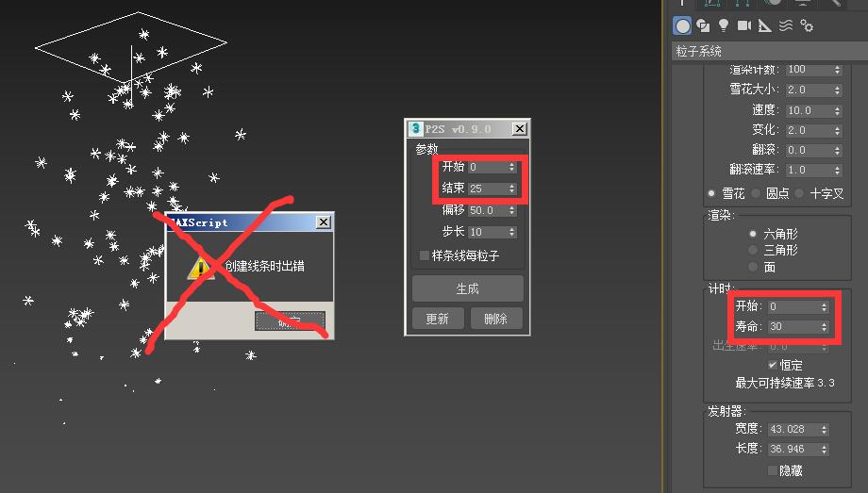Click the 计时 开始 field in the panel

[x=793, y=306]
